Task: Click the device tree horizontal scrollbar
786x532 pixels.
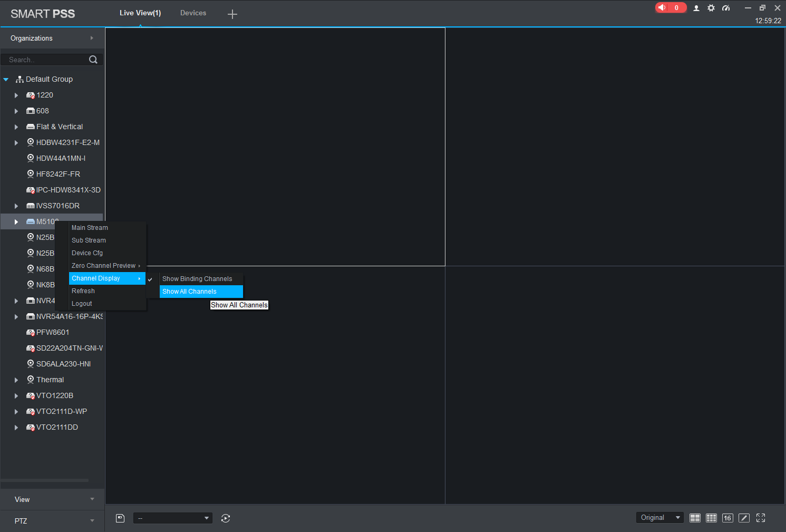Action: pos(45,480)
